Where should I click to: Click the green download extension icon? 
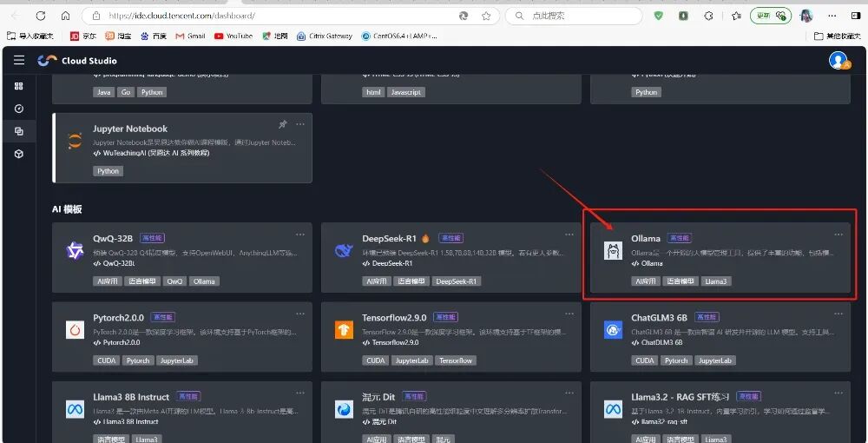pyautogui.click(x=684, y=16)
